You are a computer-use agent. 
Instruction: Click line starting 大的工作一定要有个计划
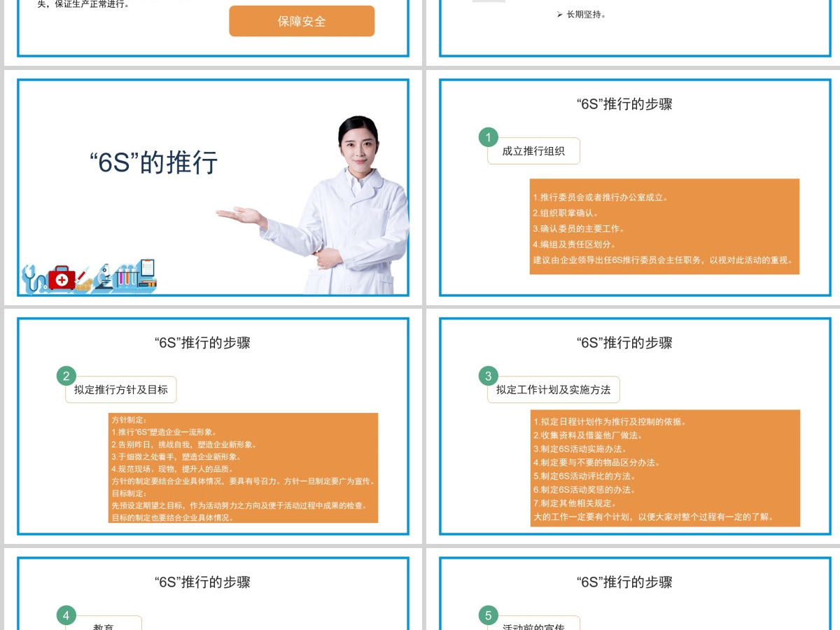coord(653,517)
